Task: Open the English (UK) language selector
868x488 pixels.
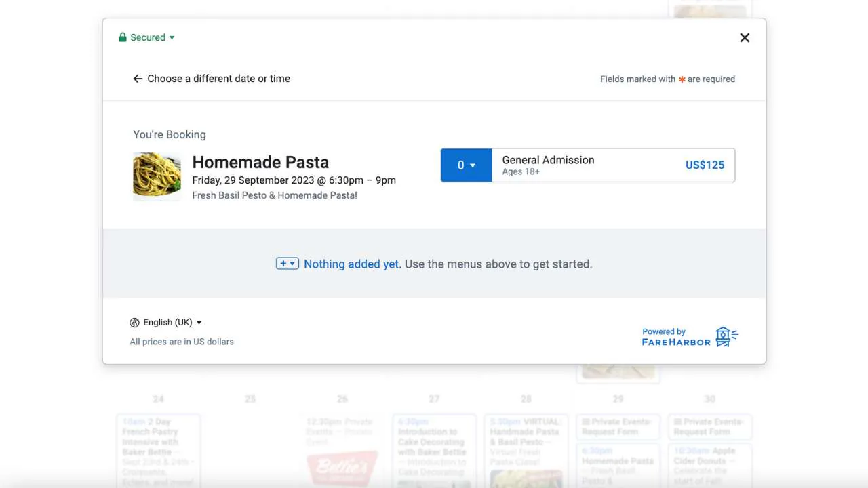Action: coord(166,323)
